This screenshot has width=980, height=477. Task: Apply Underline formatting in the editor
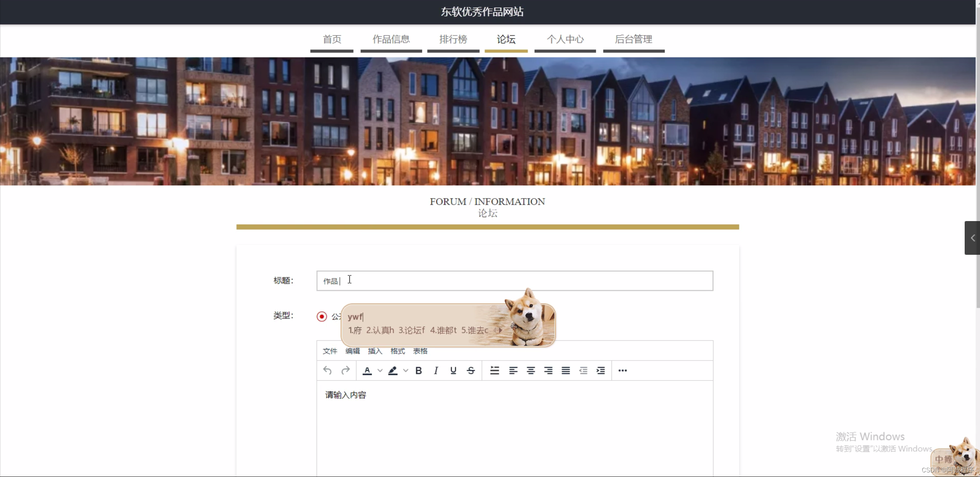pyautogui.click(x=453, y=370)
